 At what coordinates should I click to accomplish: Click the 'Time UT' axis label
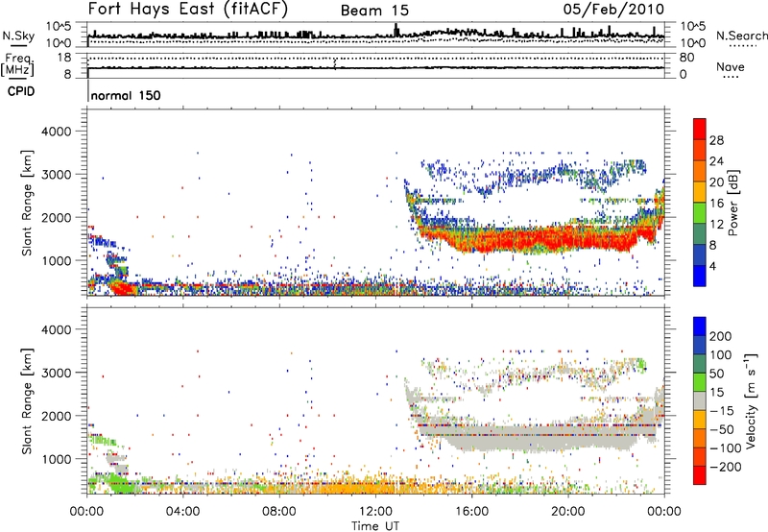click(375, 526)
